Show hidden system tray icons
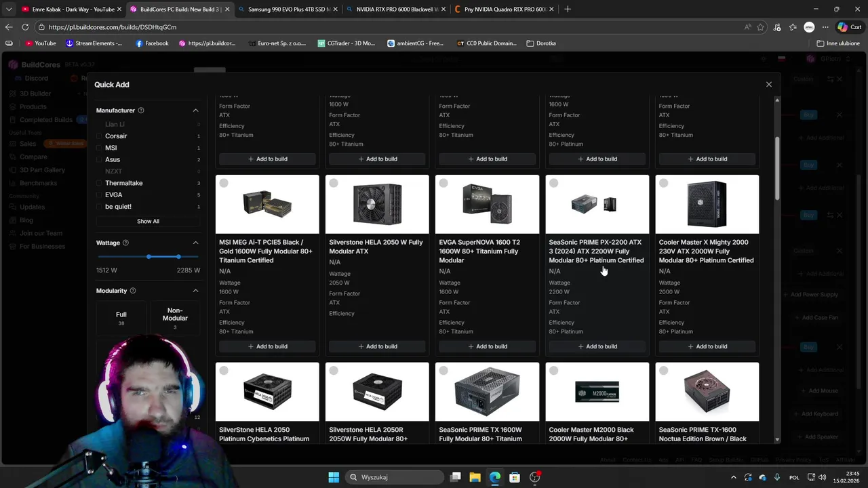Viewport: 868px width, 488px height. point(733,477)
